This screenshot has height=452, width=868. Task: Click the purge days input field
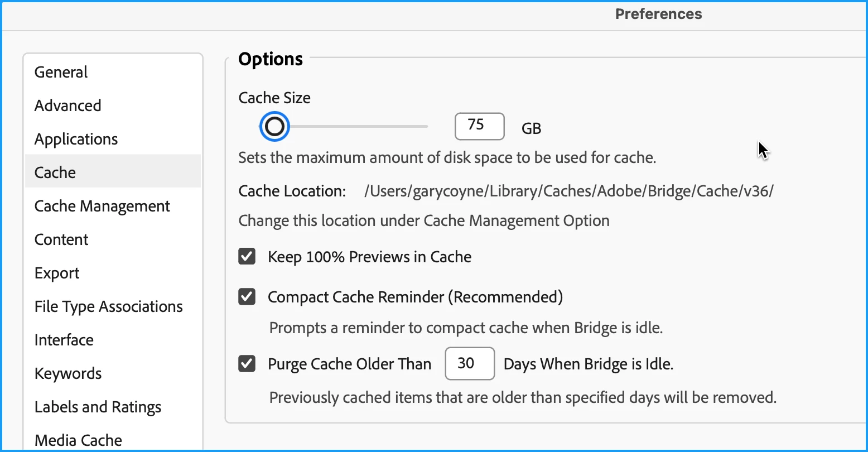[x=469, y=364]
